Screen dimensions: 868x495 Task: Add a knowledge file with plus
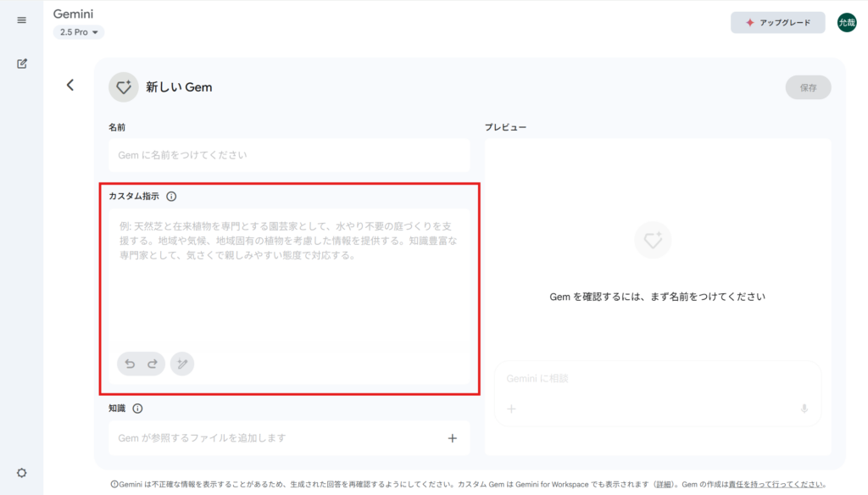(453, 438)
